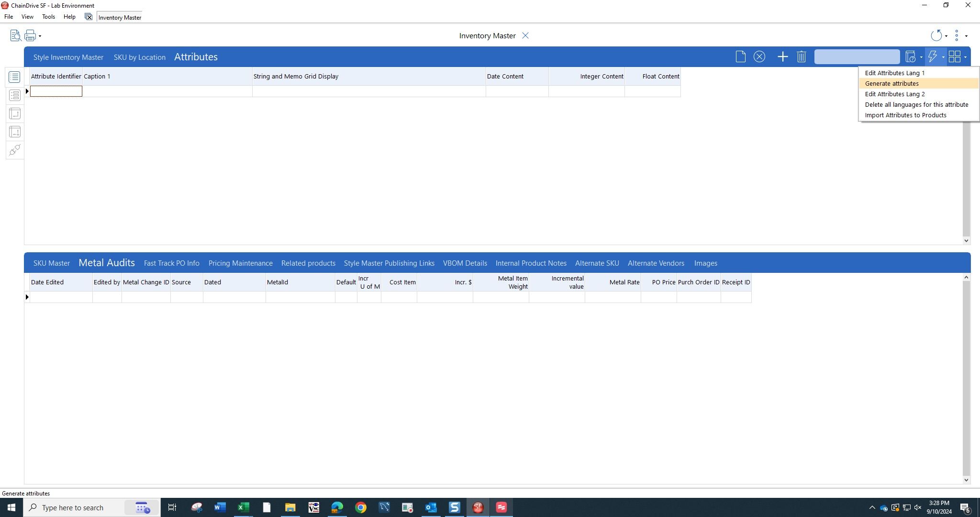Choose Generate attributes from the context menu

pyautogui.click(x=891, y=83)
